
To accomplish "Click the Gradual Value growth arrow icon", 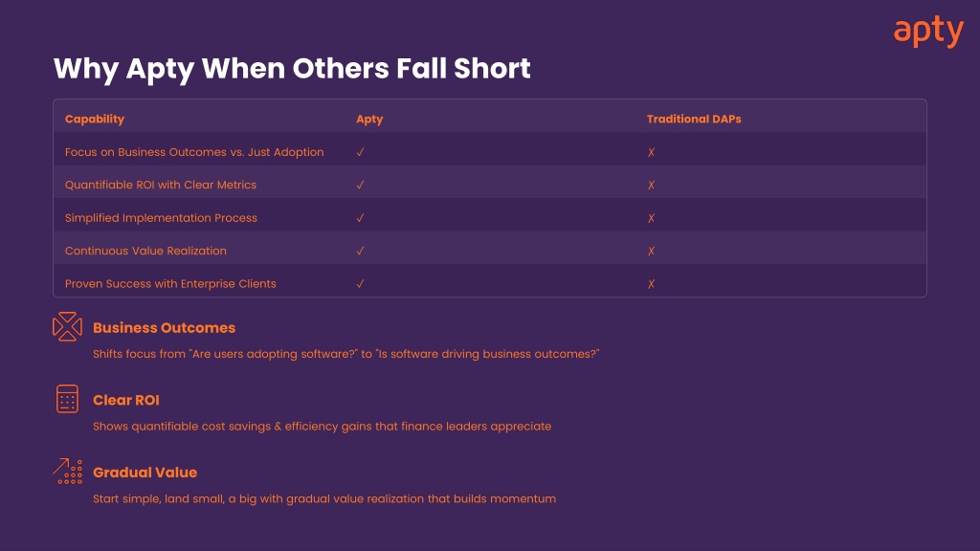I will coord(68,471).
